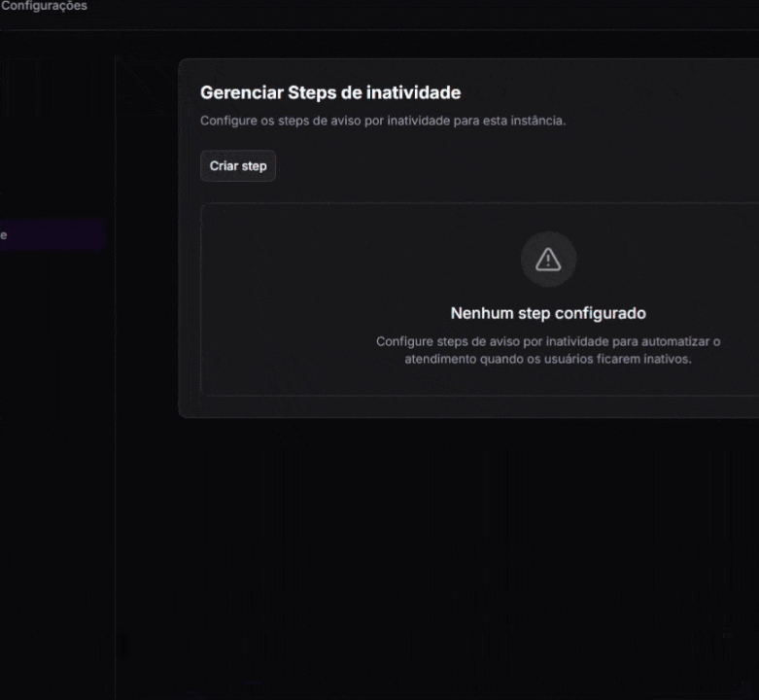Select the highlighted purple sidebar item
The width and height of the screenshot is (759, 700).
coord(52,235)
